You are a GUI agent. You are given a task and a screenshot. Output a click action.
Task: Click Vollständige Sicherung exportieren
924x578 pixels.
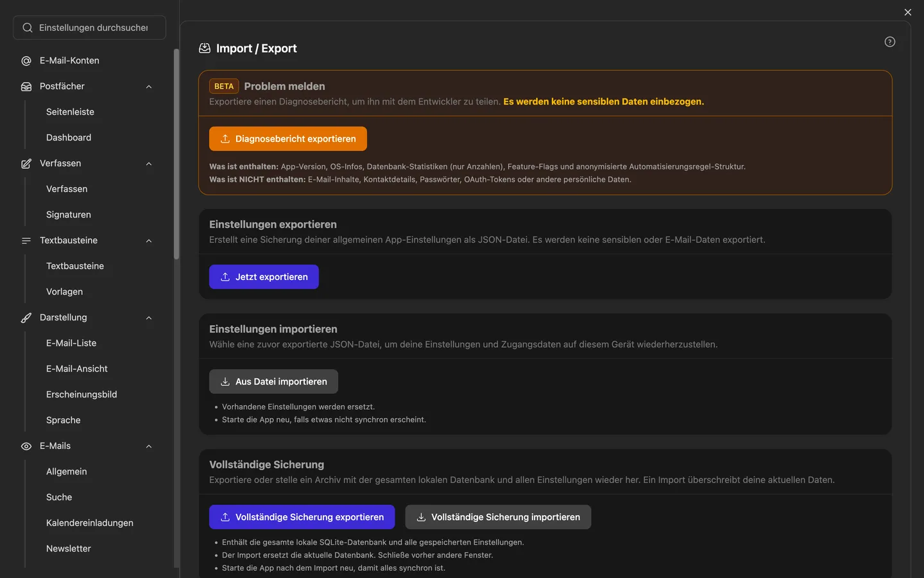(302, 517)
